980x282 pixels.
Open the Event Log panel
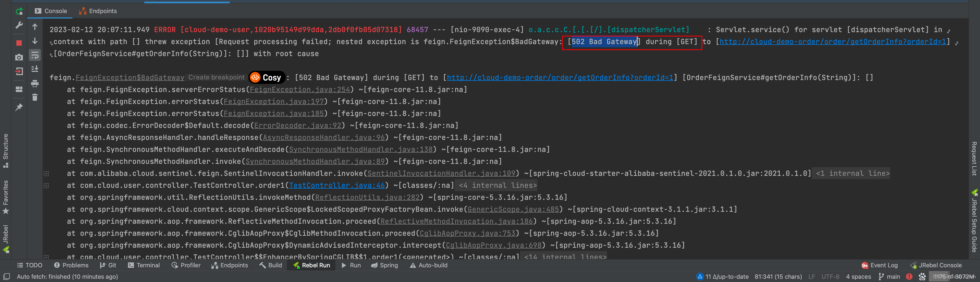point(879,265)
